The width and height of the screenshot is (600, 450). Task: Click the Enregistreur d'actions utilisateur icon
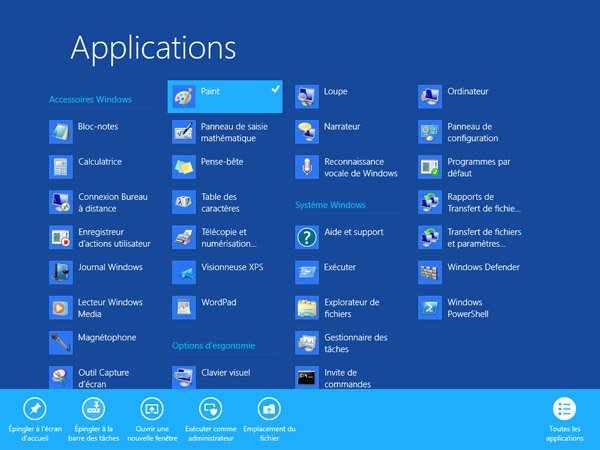(61, 238)
